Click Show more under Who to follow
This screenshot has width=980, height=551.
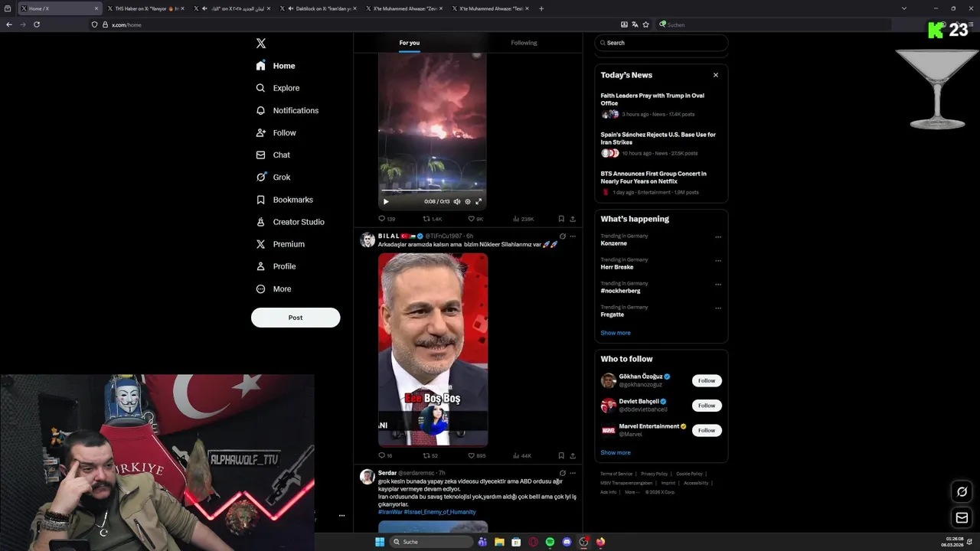point(616,452)
